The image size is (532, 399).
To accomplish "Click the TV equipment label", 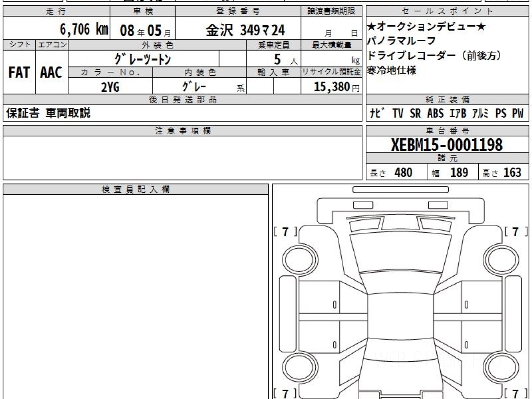I will tap(398, 113).
